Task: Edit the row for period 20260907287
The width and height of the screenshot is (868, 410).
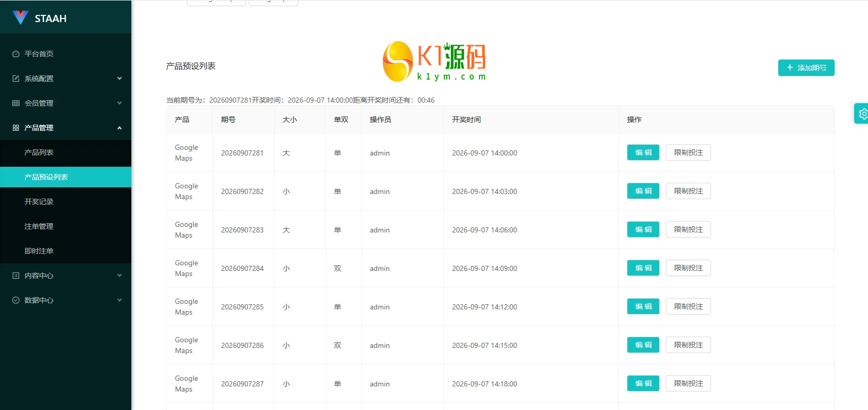Action: tap(643, 383)
